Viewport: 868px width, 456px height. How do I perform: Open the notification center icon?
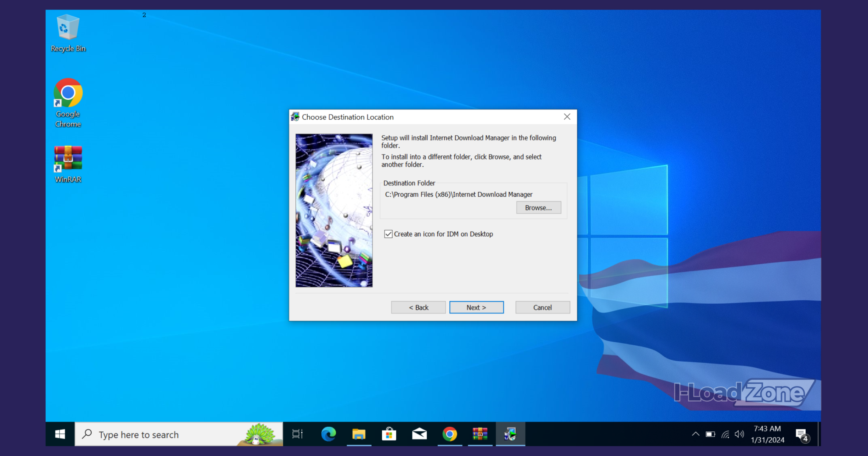801,434
